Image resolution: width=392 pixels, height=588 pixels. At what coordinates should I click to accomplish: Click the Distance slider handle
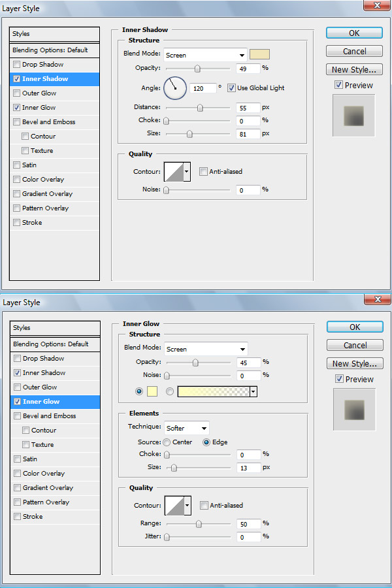coord(200,108)
